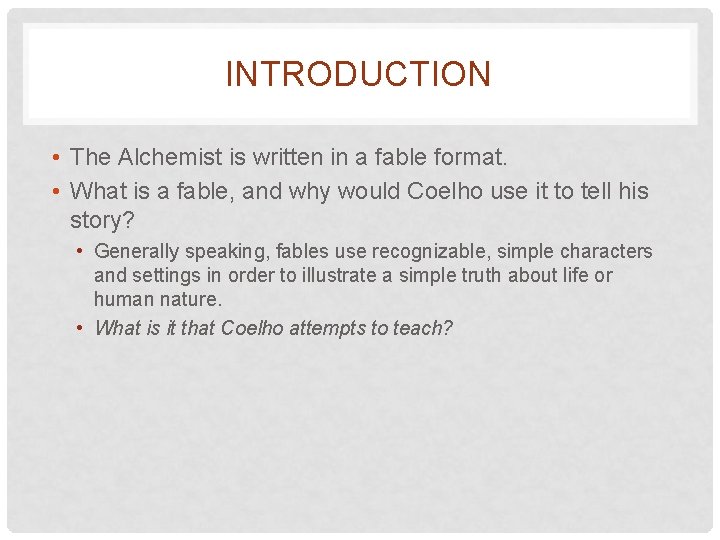This screenshot has height=540, width=720.
Task: Click the sub-bullet before 'Generally speaking'
Action: [x=80, y=251]
